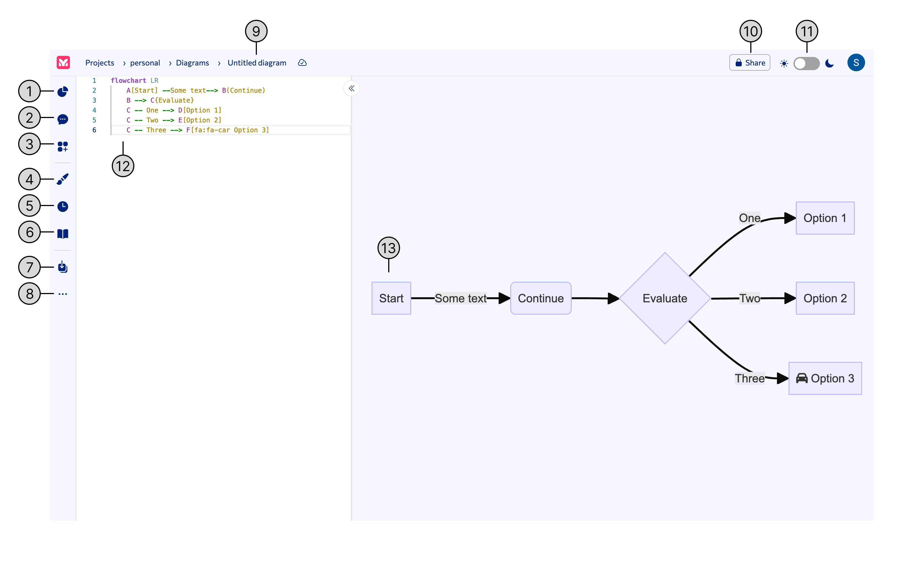Screen dimensions: 924x570
Task: Click the moon dark mode icon
Action: [829, 63]
